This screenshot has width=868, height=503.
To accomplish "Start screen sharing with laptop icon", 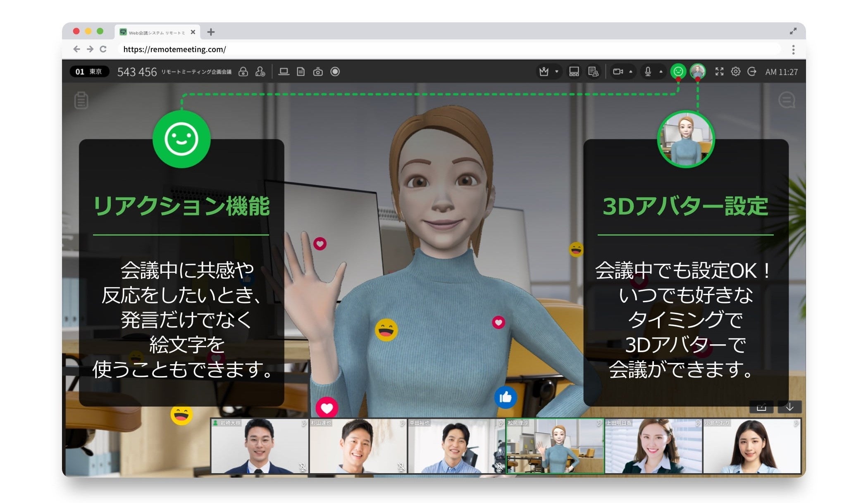I will click(284, 72).
